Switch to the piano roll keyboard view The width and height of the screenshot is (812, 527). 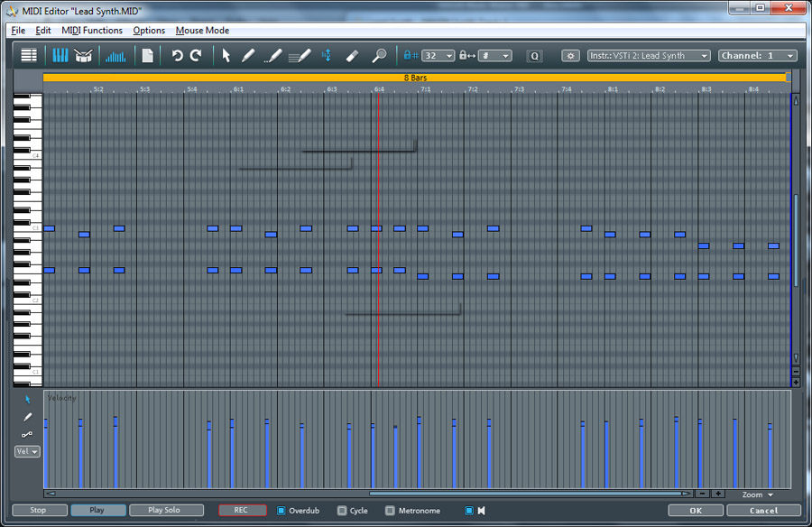pos(60,56)
